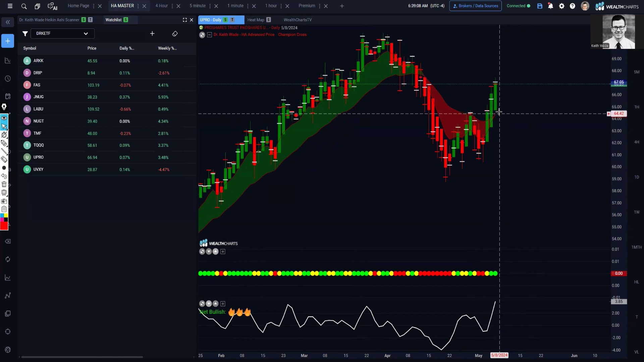Collapse left panel with double chevron
The width and height of the screenshot is (644, 362).
(8, 22)
